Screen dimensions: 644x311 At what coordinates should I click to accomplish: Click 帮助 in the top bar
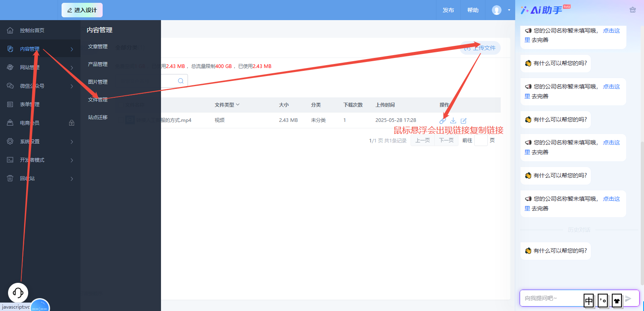point(473,10)
